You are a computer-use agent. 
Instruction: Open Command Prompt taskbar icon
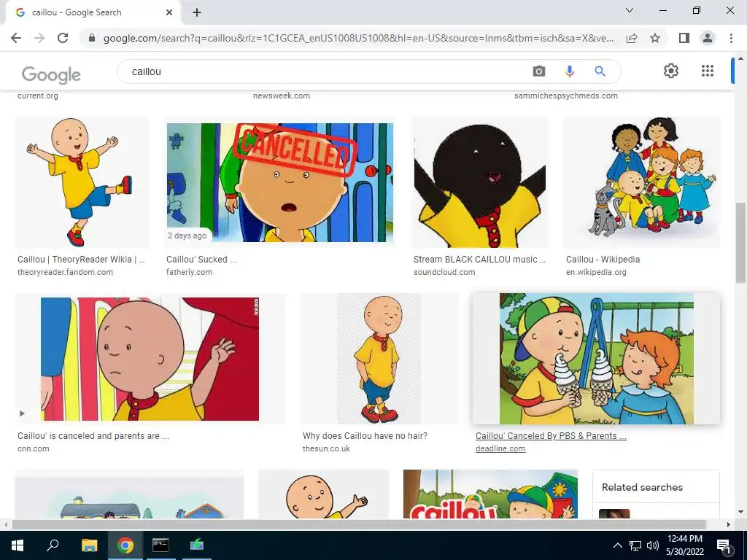click(x=160, y=545)
